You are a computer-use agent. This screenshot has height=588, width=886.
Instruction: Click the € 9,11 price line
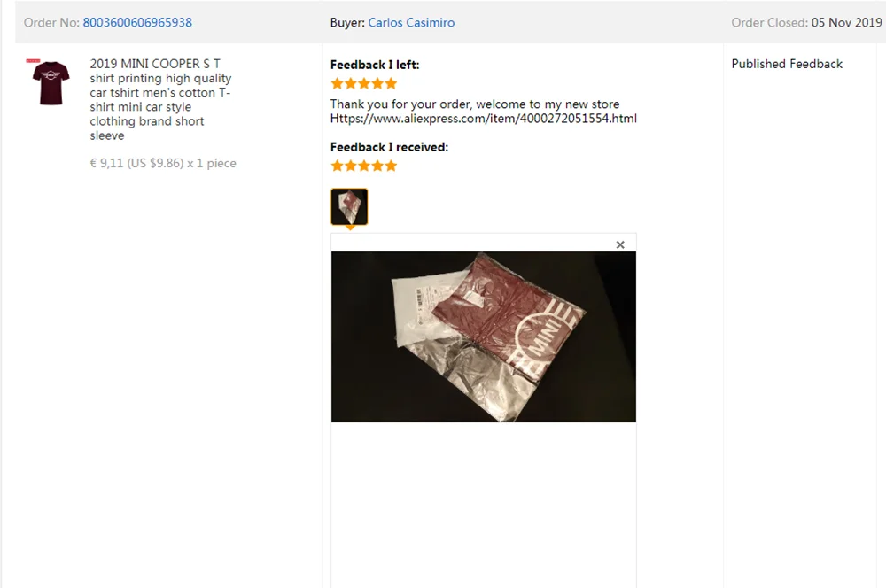click(163, 163)
